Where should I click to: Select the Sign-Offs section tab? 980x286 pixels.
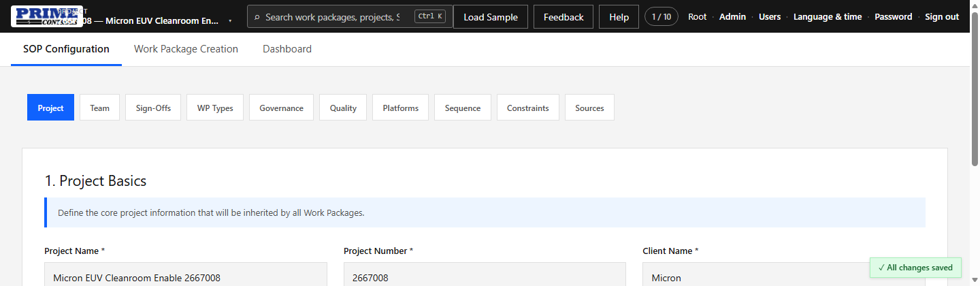tap(153, 108)
